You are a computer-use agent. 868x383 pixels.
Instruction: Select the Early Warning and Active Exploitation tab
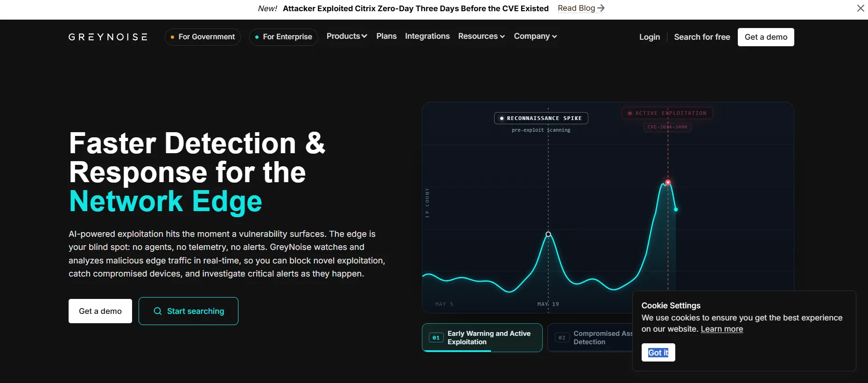click(482, 338)
